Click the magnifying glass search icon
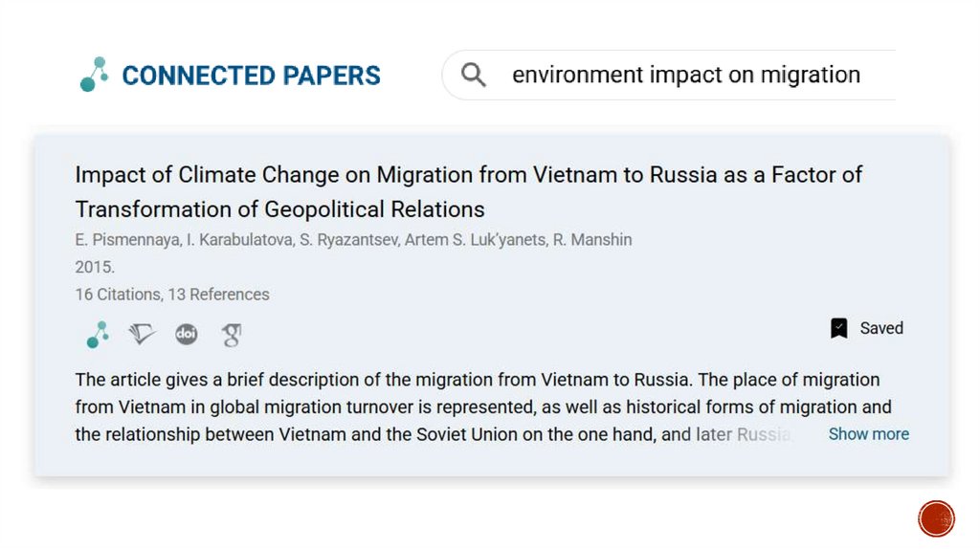This screenshot has width=980, height=549. click(474, 75)
